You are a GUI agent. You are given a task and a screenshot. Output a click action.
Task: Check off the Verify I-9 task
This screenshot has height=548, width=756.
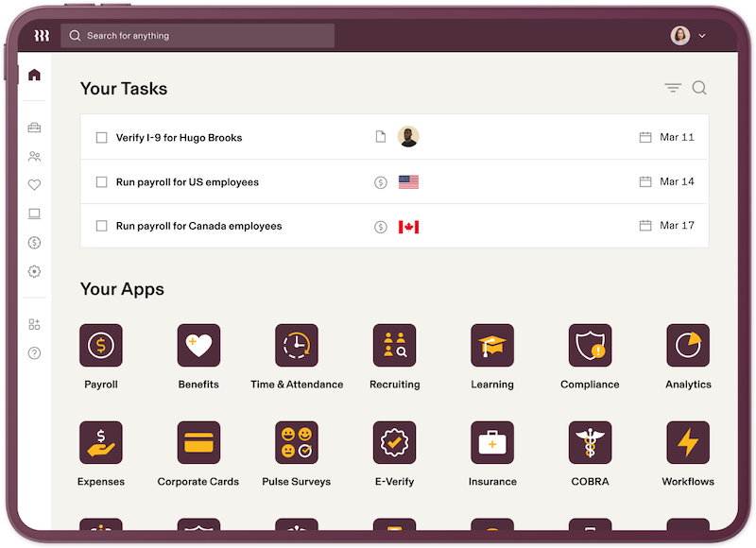[x=101, y=137]
